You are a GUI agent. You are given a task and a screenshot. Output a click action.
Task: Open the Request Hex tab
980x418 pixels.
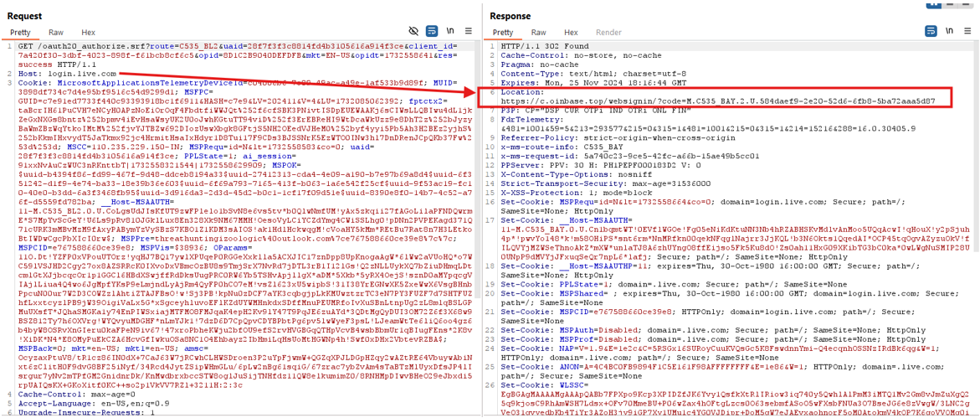[88, 33]
